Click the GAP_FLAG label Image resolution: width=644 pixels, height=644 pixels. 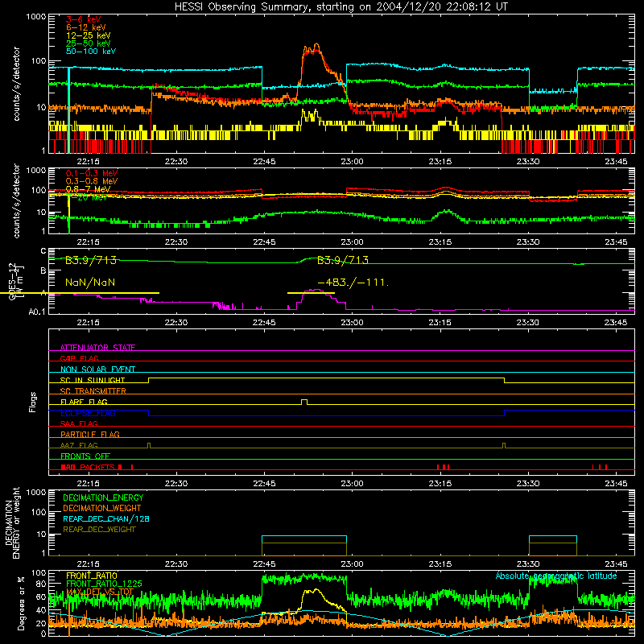click(x=79, y=358)
